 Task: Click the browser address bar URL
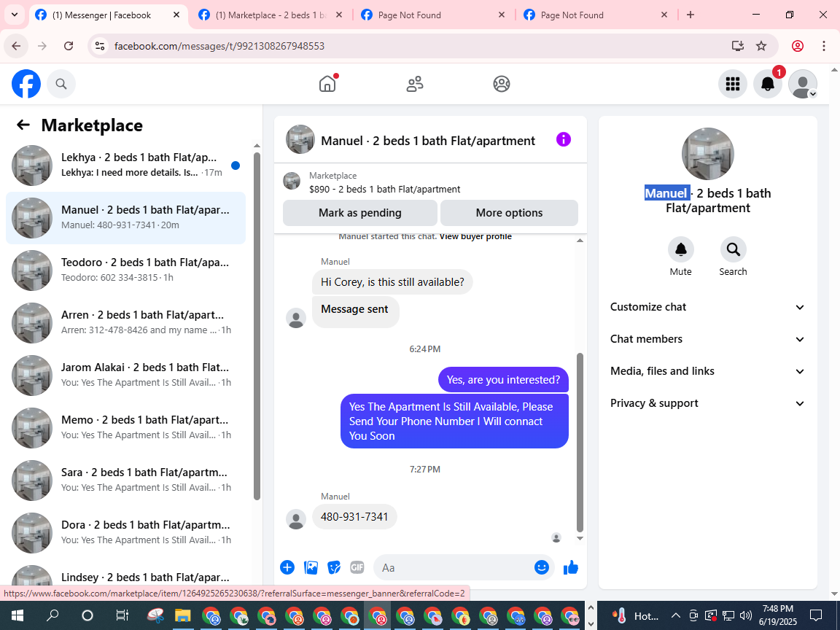point(219,46)
